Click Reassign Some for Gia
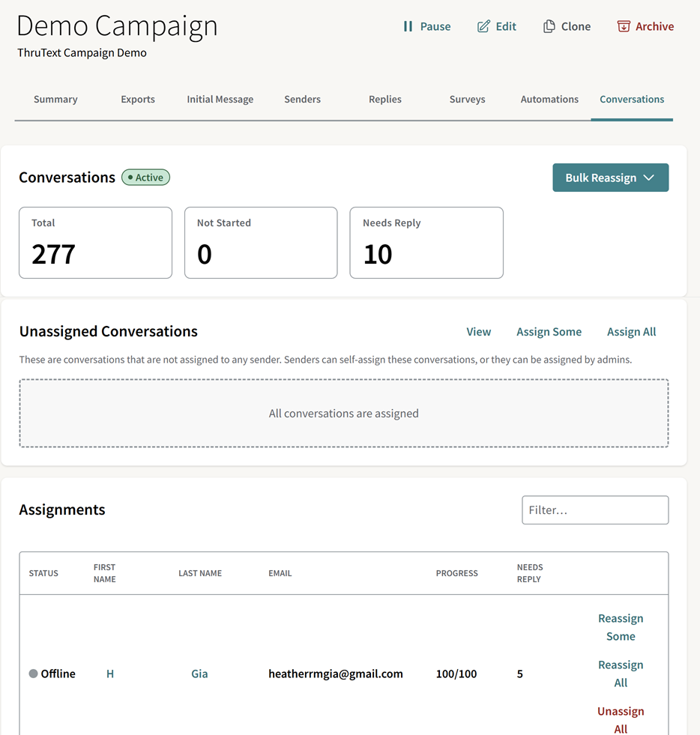 click(x=621, y=627)
